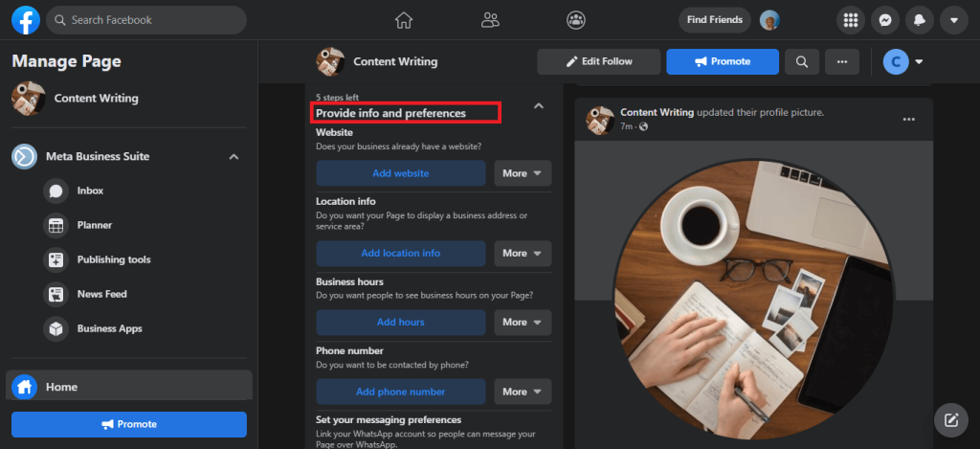Click the Find Friends button
Screen dimensions: 980x449
[714, 20]
